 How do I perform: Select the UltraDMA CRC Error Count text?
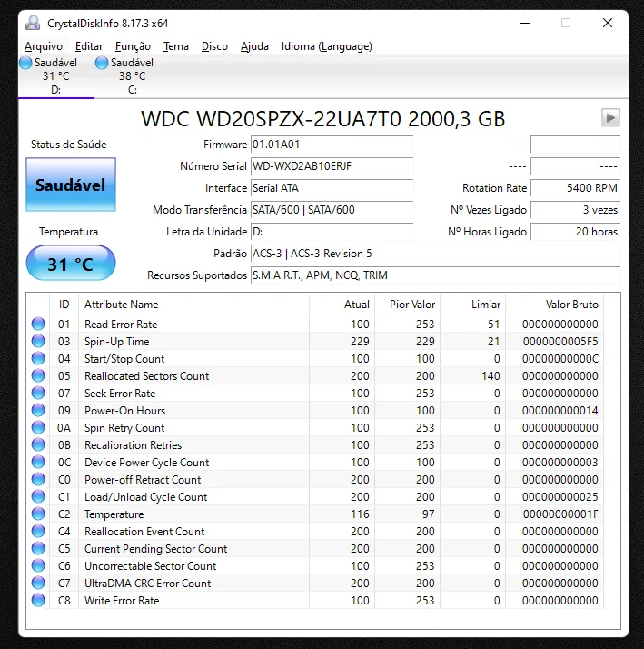click(x=148, y=584)
